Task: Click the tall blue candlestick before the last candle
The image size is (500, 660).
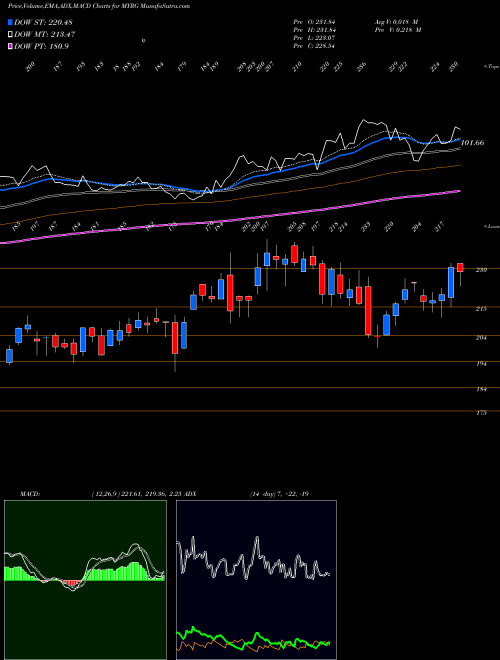Action: [451, 282]
